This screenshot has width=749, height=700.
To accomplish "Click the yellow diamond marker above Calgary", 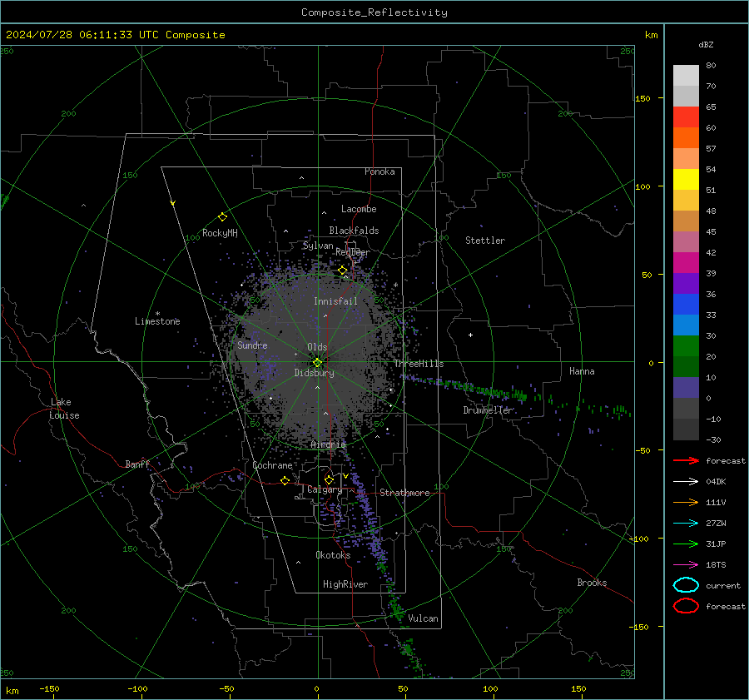I will coord(329,479).
